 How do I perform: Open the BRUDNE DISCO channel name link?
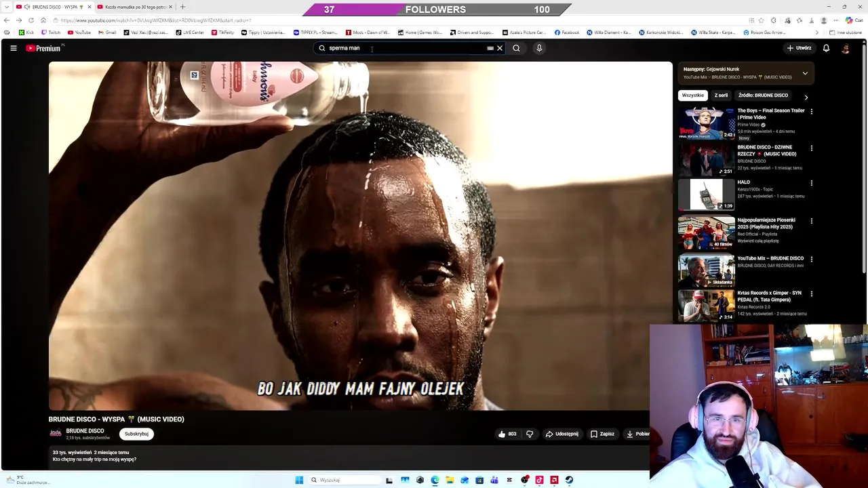(85, 431)
